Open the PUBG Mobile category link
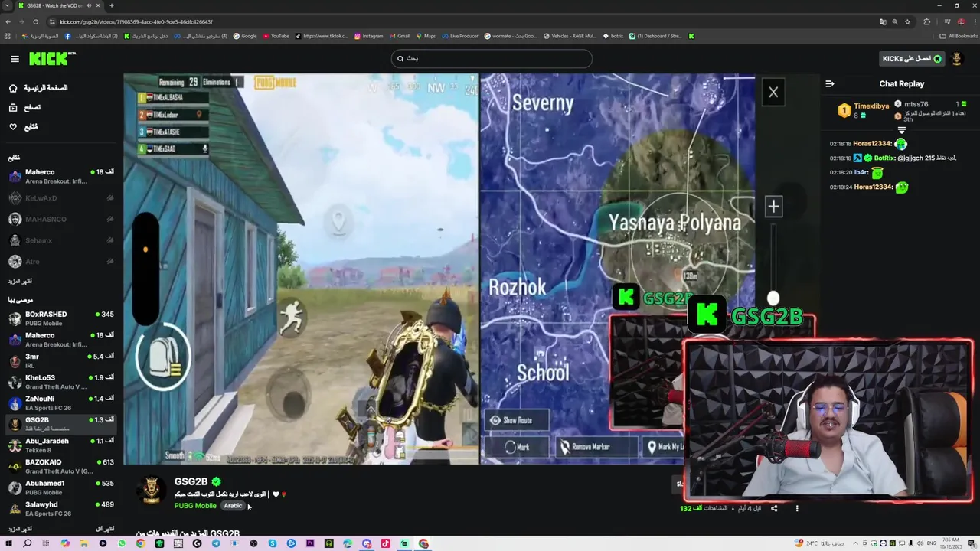Viewport: 980px width, 551px height. (x=195, y=506)
